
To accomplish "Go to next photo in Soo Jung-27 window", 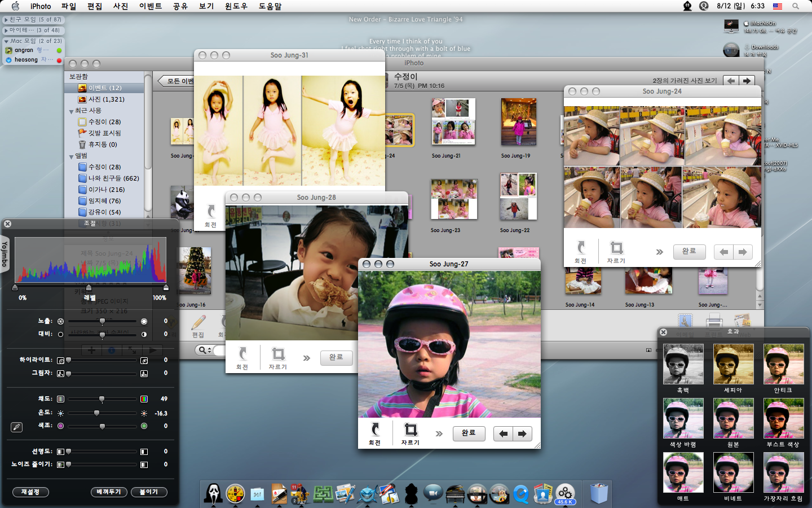I will pos(522,433).
